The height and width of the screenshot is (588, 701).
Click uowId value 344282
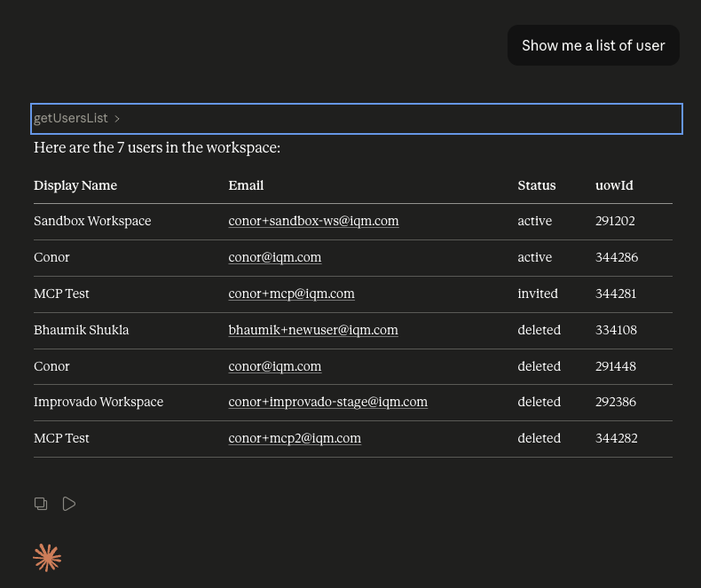pos(617,438)
